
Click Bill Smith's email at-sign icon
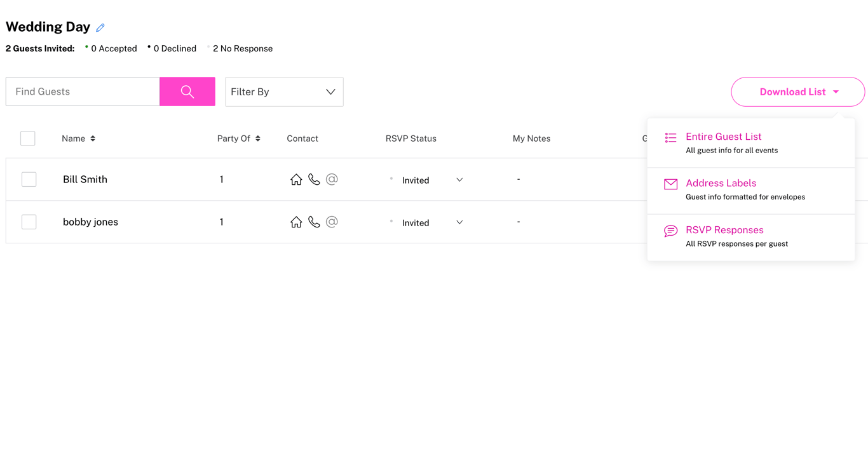tap(332, 180)
